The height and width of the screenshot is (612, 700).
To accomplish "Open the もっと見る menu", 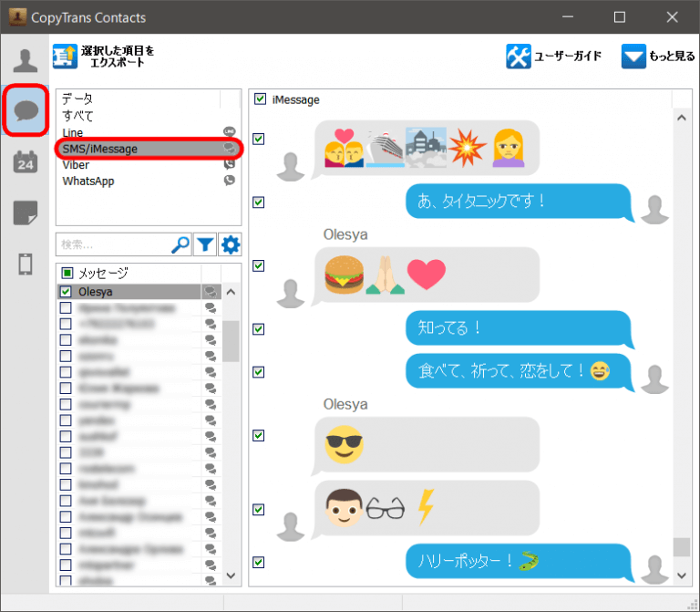I will [x=658, y=57].
